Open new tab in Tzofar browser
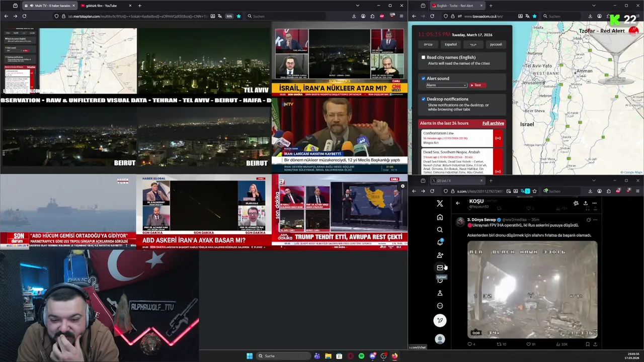The height and width of the screenshot is (362, 644). click(491, 6)
